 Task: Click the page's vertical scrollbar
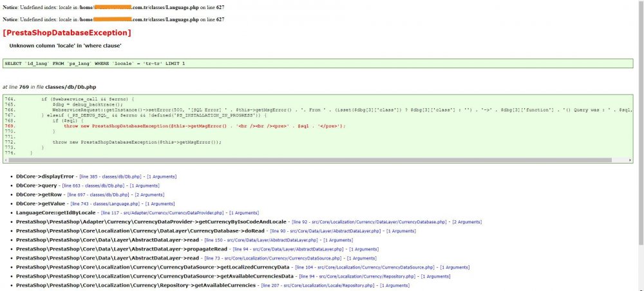(641, 123)
